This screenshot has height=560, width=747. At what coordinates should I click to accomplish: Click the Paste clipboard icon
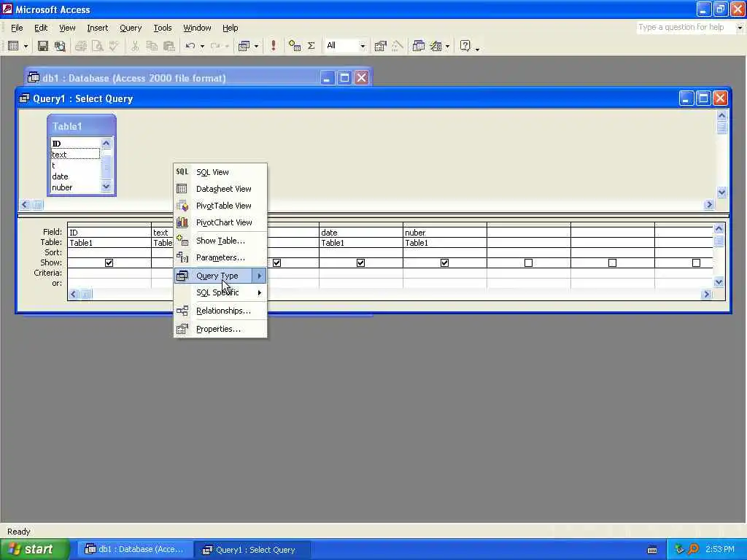pyautogui.click(x=169, y=46)
